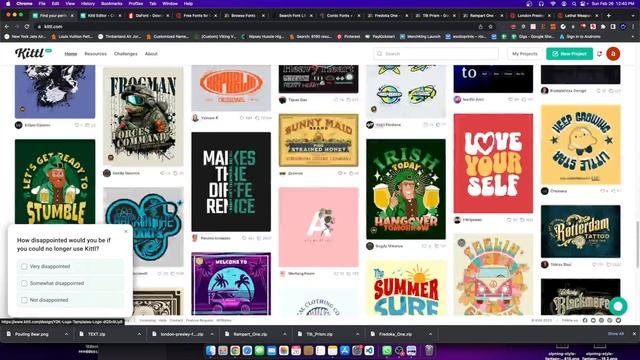Expand options for Tilt_Prism.zip download
640x360 pixels.
[358, 334]
